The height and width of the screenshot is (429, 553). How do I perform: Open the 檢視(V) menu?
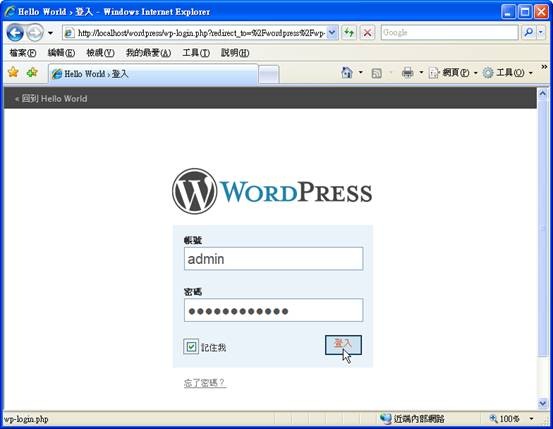click(101, 53)
